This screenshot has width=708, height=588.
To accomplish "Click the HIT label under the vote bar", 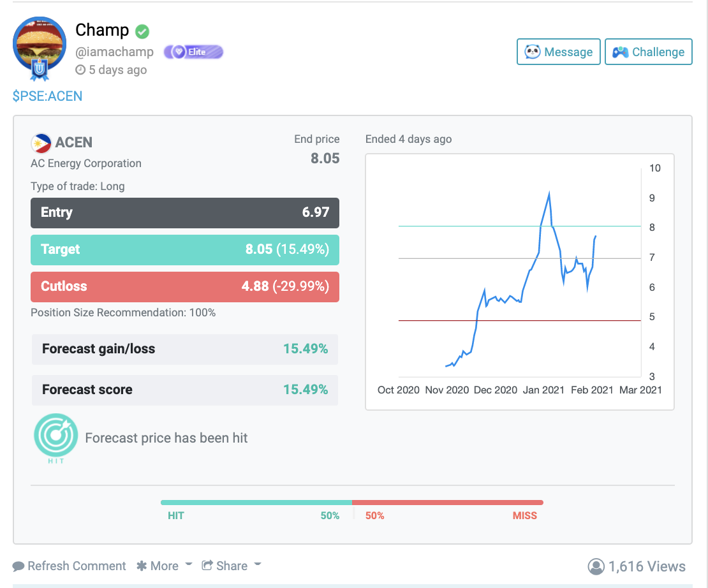I will [176, 516].
